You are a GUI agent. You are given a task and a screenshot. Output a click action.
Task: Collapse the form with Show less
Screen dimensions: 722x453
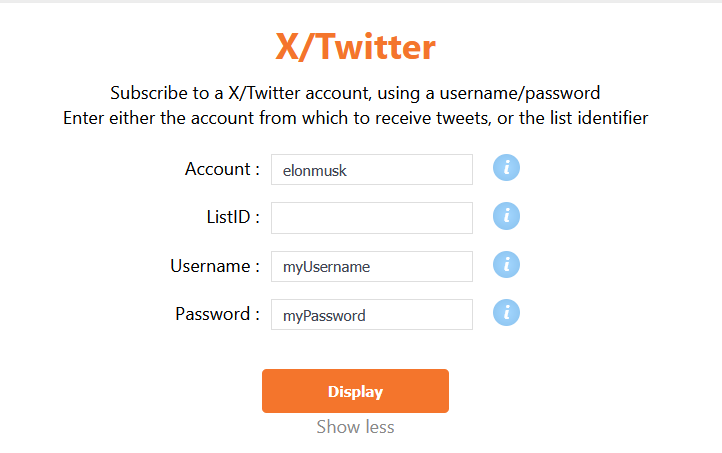coord(355,427)
